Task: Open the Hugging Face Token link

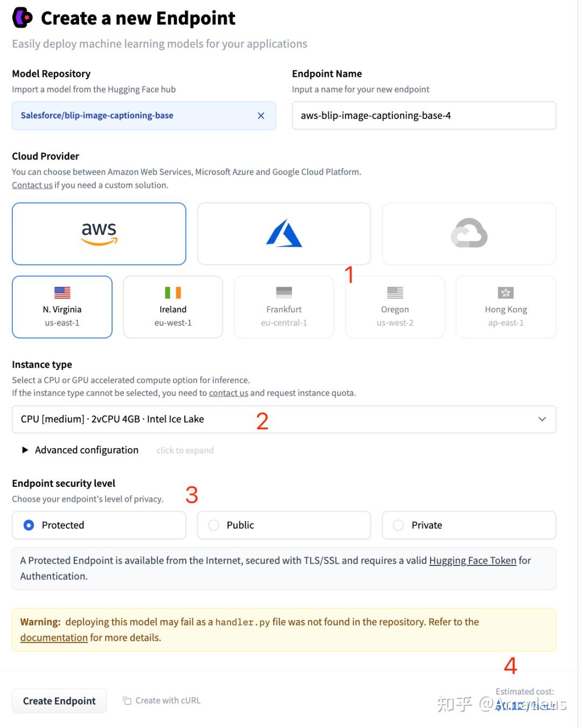Action: [473, 561]
